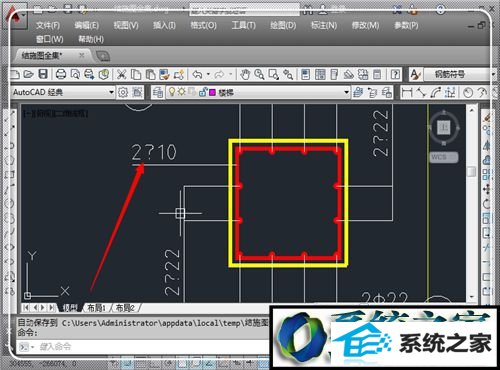Expand the 钢筋符号 text style dropdown

click(x=493, y=74)
